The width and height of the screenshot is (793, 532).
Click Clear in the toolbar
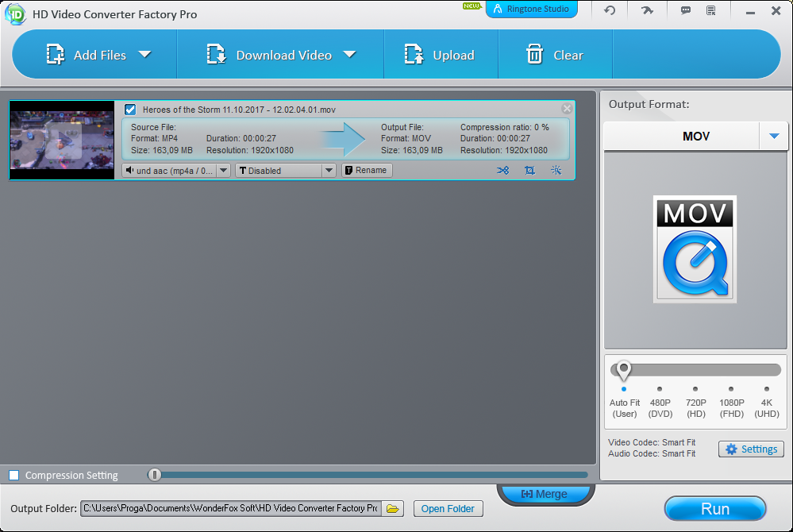pyautogui.click(x=555, y=55)
